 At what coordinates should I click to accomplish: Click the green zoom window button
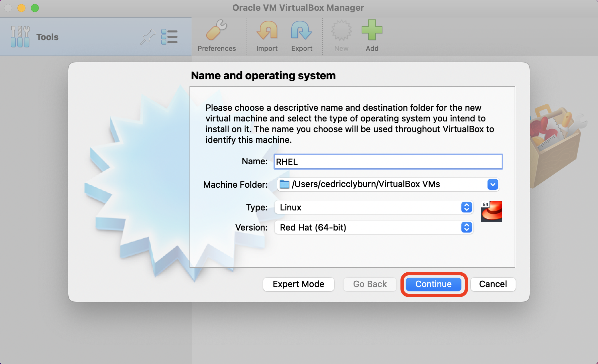(x=35, y=8)
